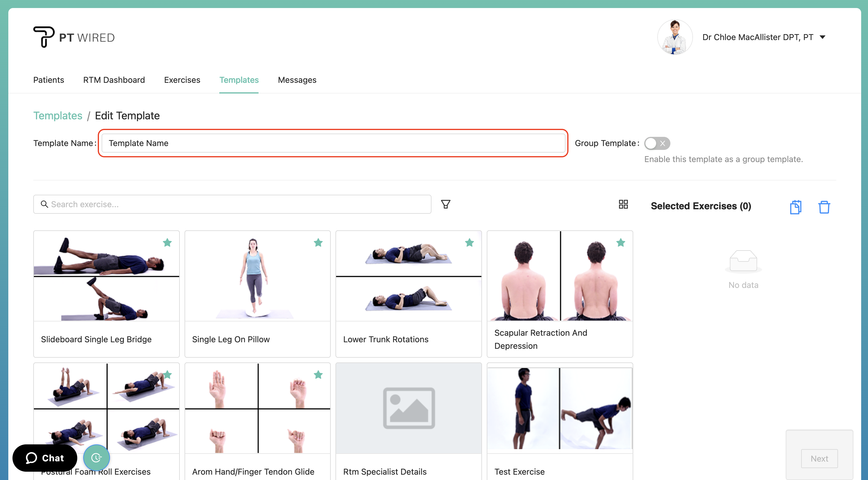Star the Single Leg On Pillow exercise

tap(318, 243)
